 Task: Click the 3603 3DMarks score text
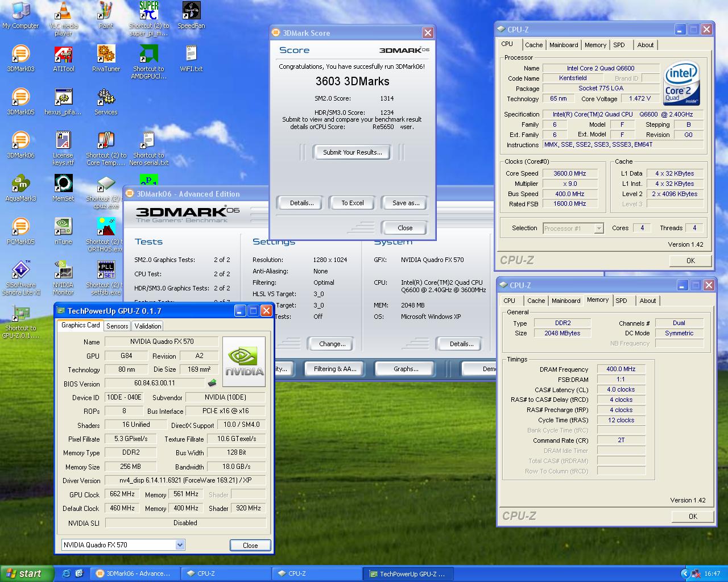352,81
